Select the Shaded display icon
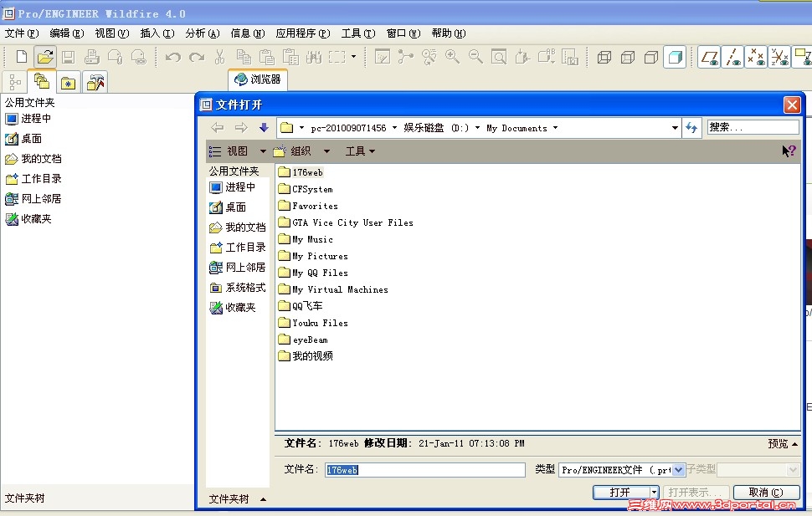 click(675, 56)
